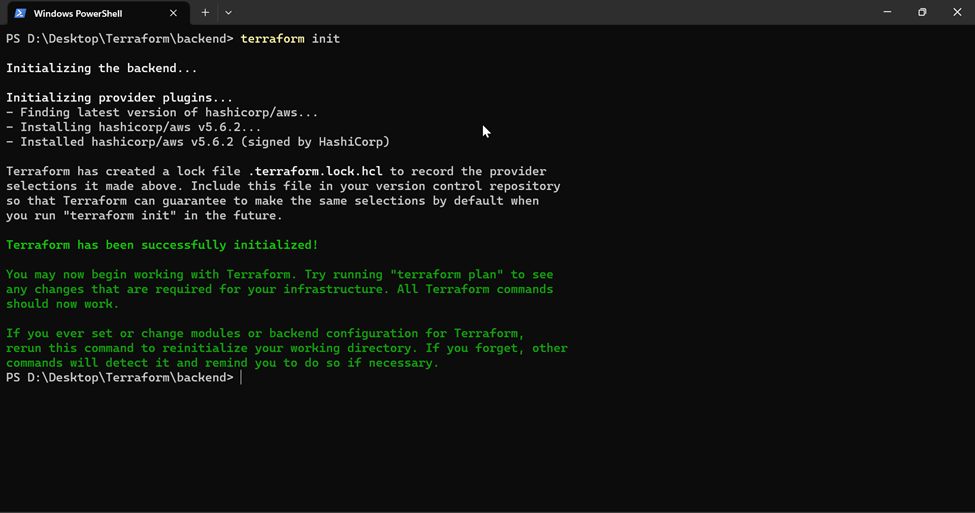The image size is (975, 513).
Task: Click the green "terraform plan" quoted text
Action: click(x=446, y=274)
